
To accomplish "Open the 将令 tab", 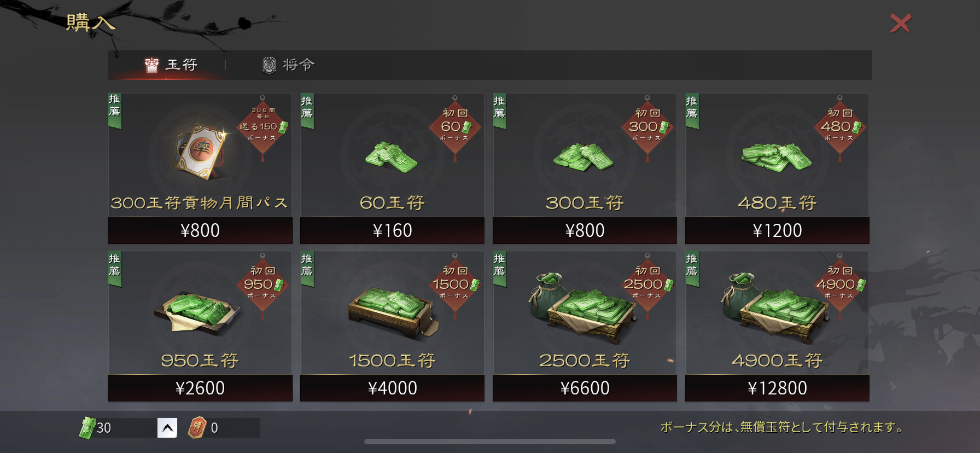I will 288,65.
